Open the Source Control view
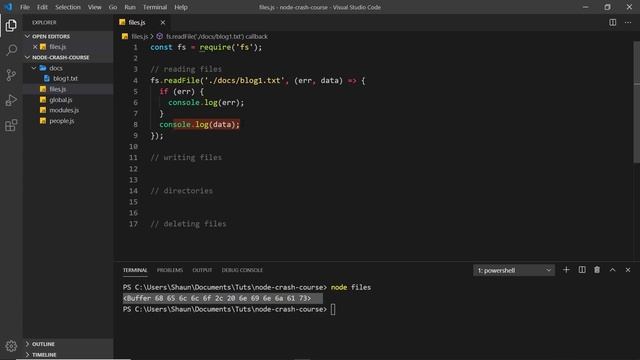Image resolution: width=640 pixels, height=360 pixels. tap(11, 75)
